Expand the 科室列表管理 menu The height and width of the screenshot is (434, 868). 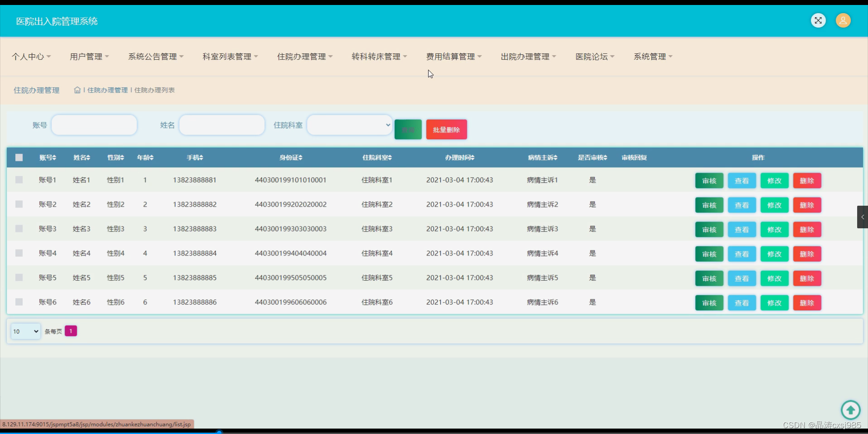(x=230, y=57)
